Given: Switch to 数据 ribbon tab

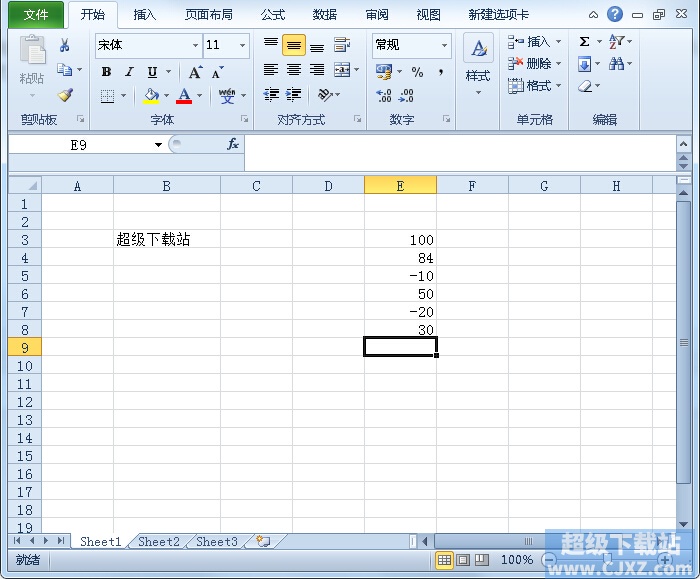Looking at the screenshot, I should pyautogui.click(x=325, y=15).
